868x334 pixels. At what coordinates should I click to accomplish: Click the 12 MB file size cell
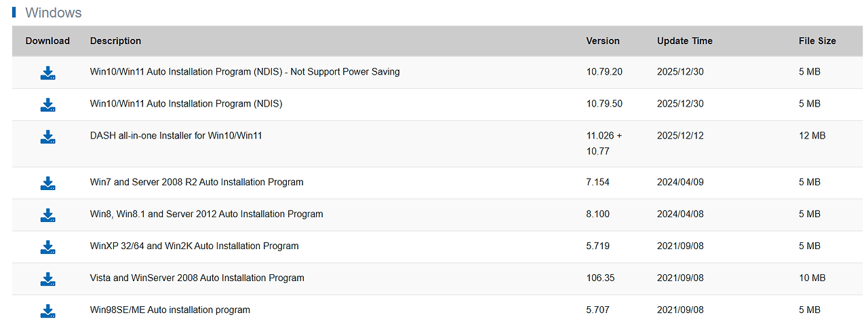(812, 136)
